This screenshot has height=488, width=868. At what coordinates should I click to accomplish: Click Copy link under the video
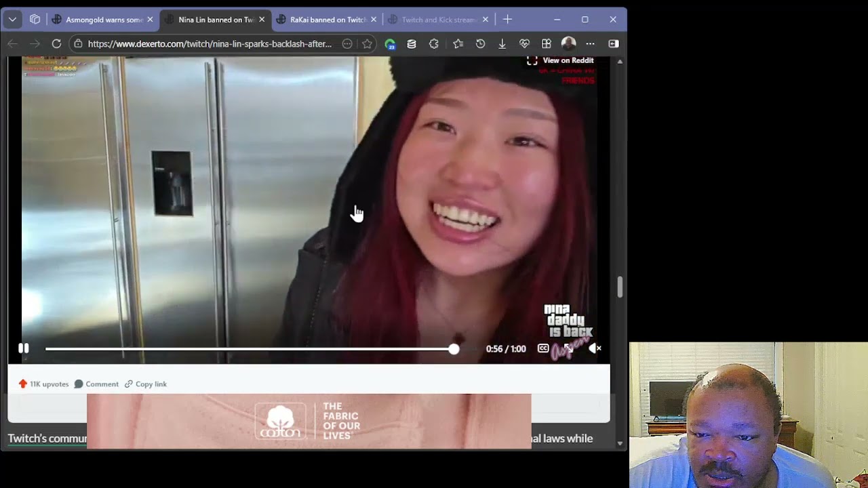(146, 384)
